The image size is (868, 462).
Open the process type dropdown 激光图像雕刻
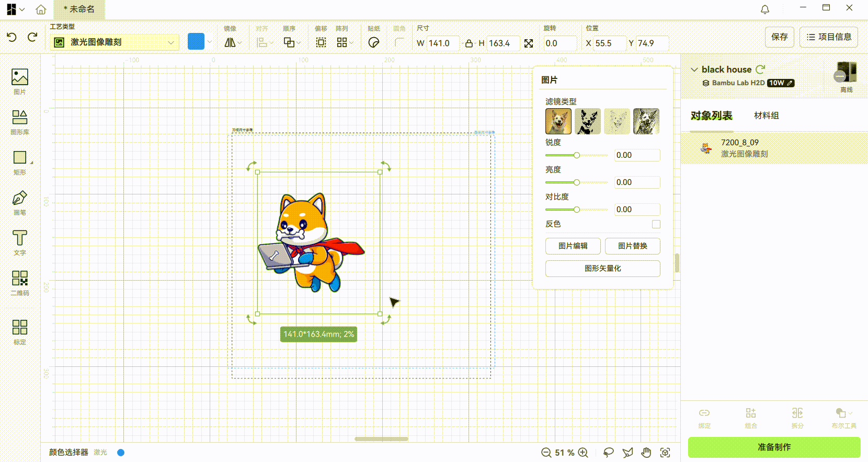coord(115,42)
